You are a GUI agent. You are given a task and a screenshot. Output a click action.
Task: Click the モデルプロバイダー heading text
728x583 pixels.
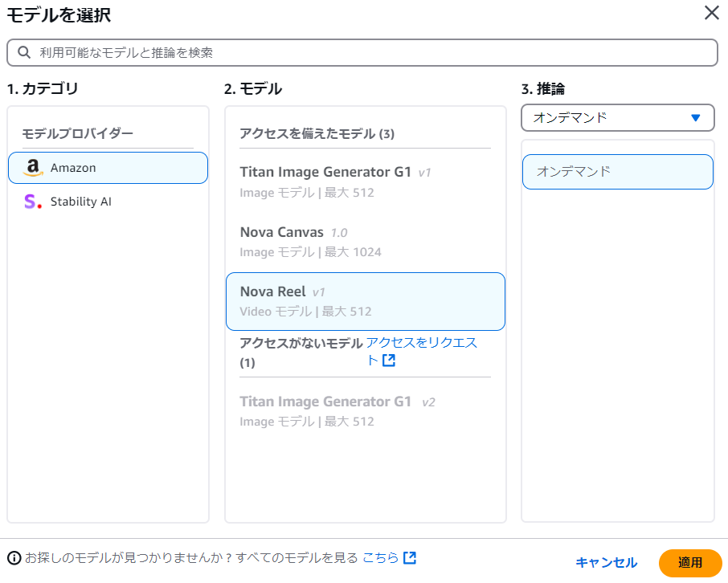[77, 133]
